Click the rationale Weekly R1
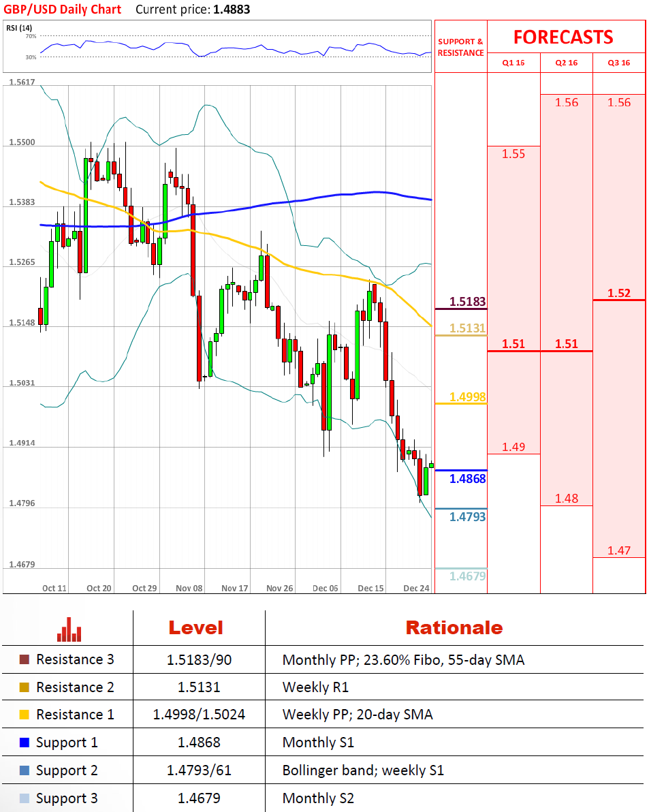Image resolution: width=649 pixels, height=812 pixels. tap(316, 687)
